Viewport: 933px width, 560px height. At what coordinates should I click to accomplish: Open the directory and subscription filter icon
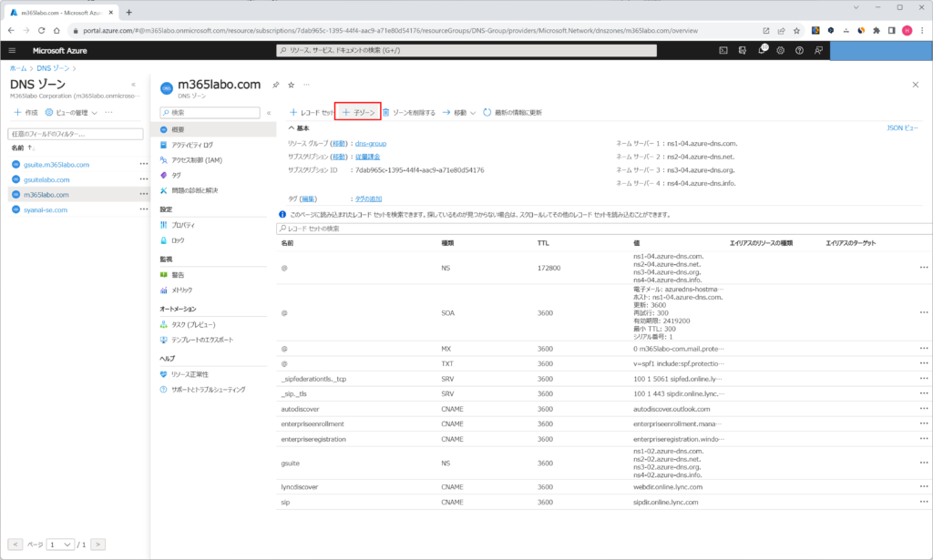tap(742, 50)
